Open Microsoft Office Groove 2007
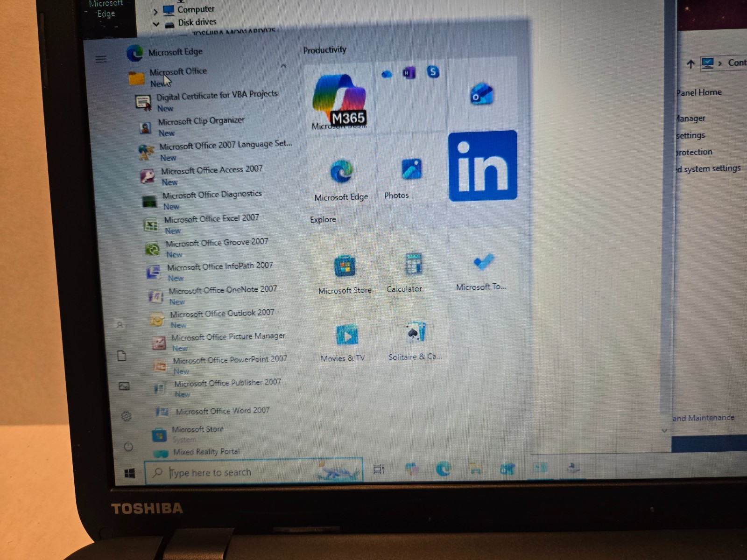The height and width of the screenshot is (560, 747). [206, 248]
